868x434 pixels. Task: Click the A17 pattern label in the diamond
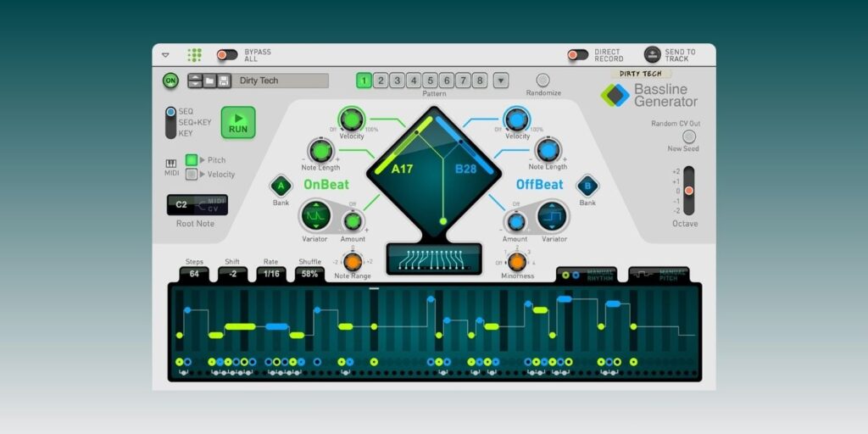[x=402, y=169]
